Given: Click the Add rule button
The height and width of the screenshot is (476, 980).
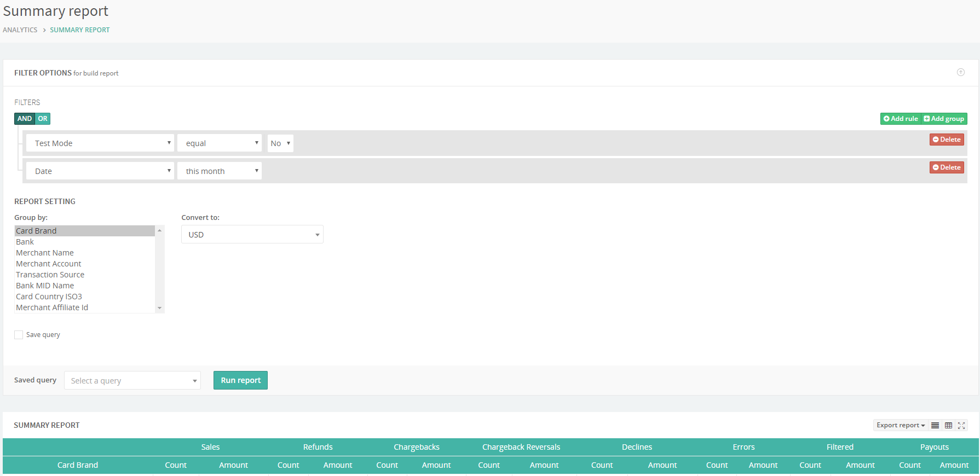Looking at the screenshot, I should coord(901,119).
